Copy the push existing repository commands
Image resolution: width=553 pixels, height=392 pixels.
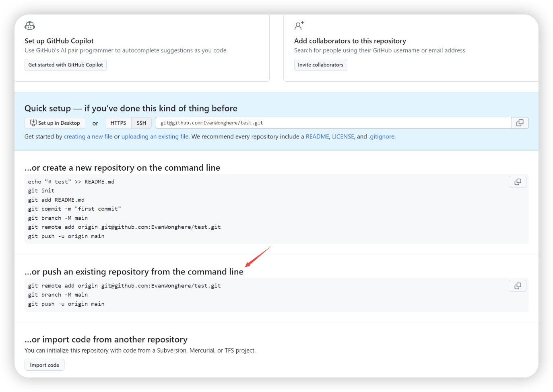coord(518,286)
